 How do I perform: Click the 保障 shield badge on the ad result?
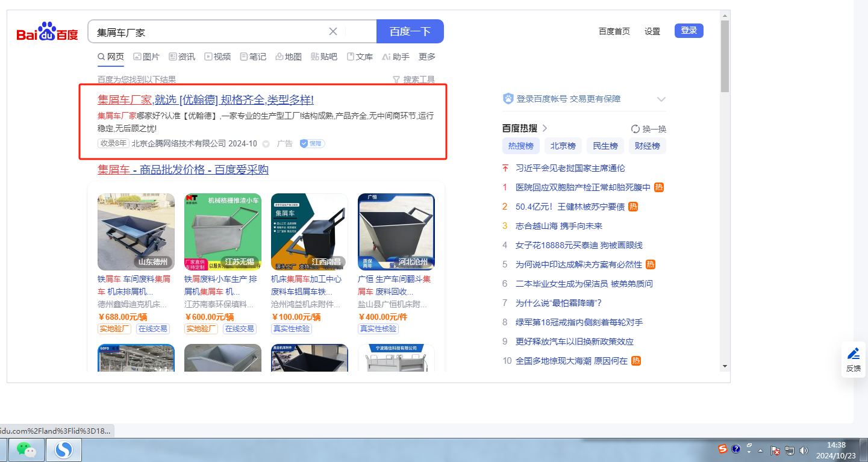(312, 143)
